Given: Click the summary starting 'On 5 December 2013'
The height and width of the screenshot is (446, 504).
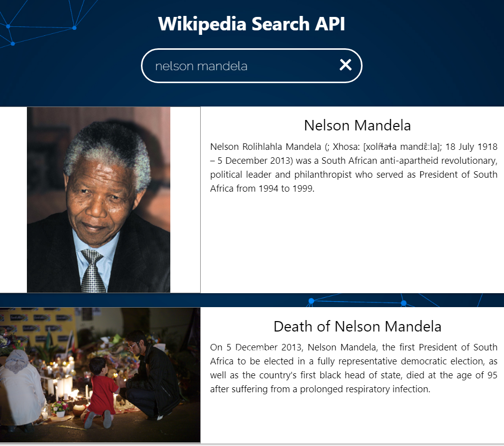Looking at the screenshot, I should pos(354,368).
